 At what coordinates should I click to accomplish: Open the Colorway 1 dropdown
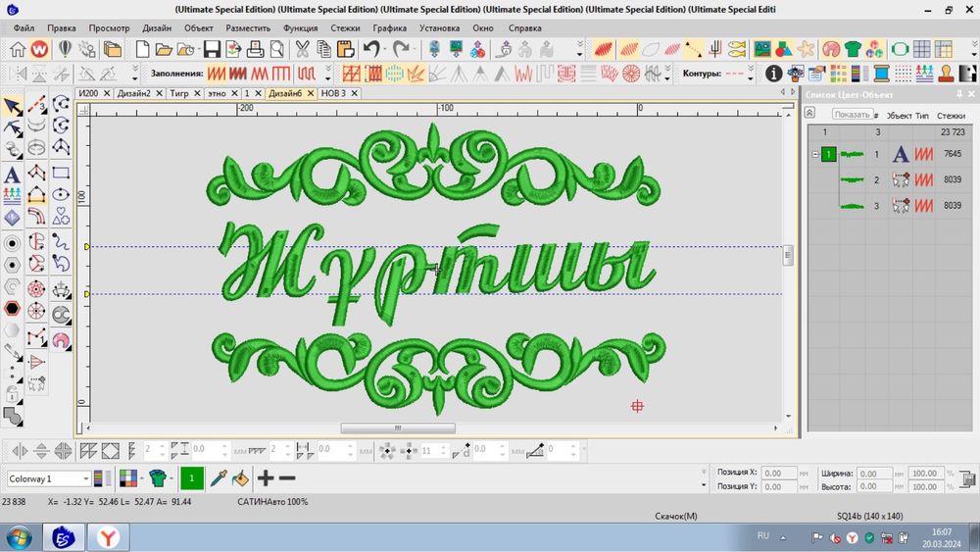pyautogui.click(x=86, y=478)
